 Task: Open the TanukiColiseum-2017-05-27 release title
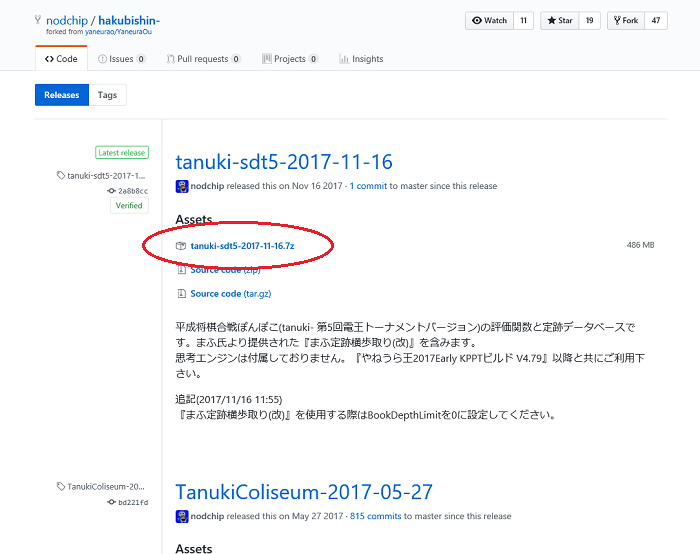pyautogui.click(x=304, y=492)
